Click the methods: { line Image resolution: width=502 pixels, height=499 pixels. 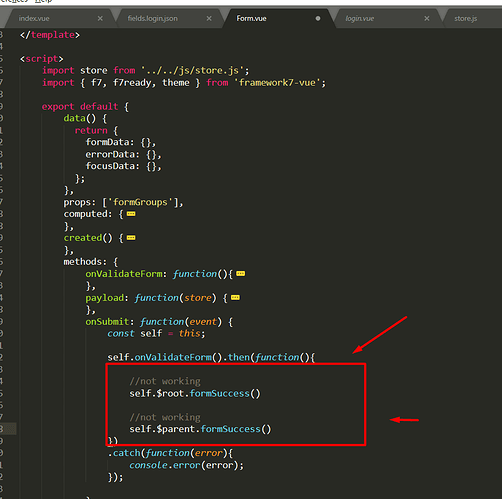point(91,262)
